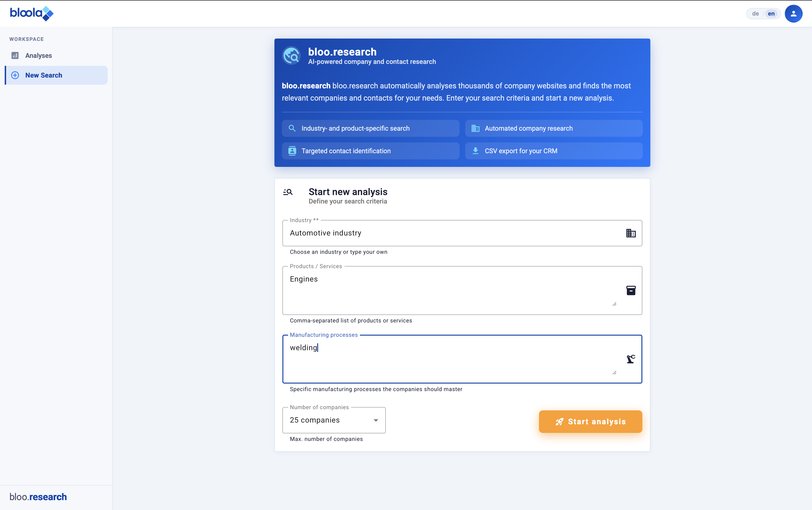Click the download icon next to CSV export
The width and height of the screenshot is (812, 510).
tap(476, 151)
